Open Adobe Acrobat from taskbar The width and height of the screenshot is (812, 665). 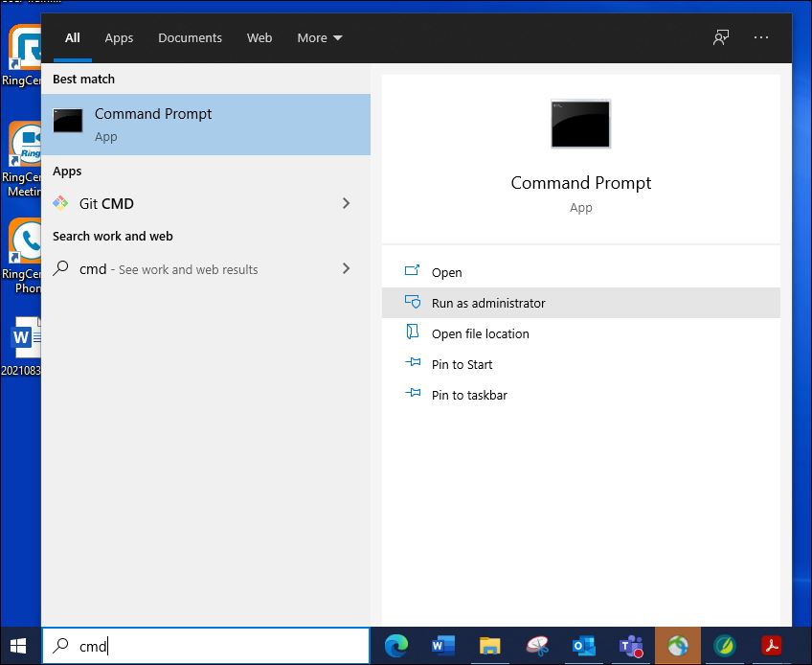coord(772,646)
